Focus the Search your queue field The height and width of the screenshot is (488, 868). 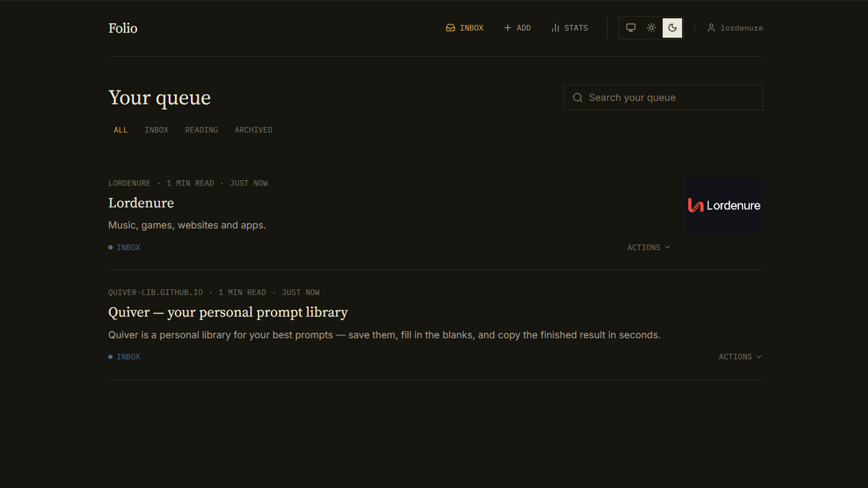pos(663,98)
